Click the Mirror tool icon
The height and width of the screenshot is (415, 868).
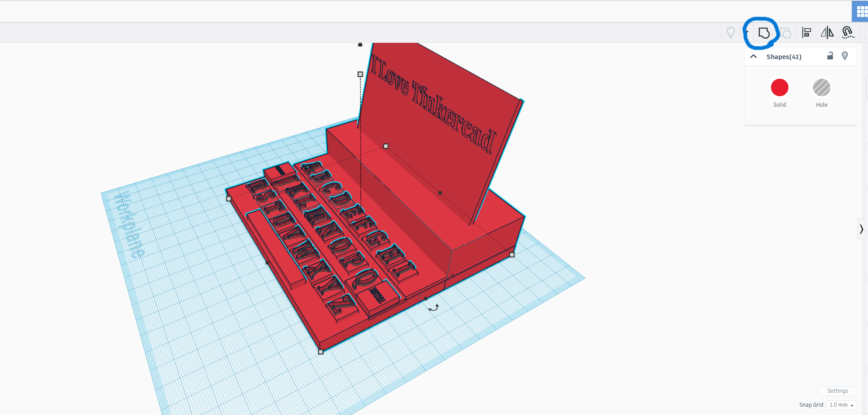[x=827, y=32]
